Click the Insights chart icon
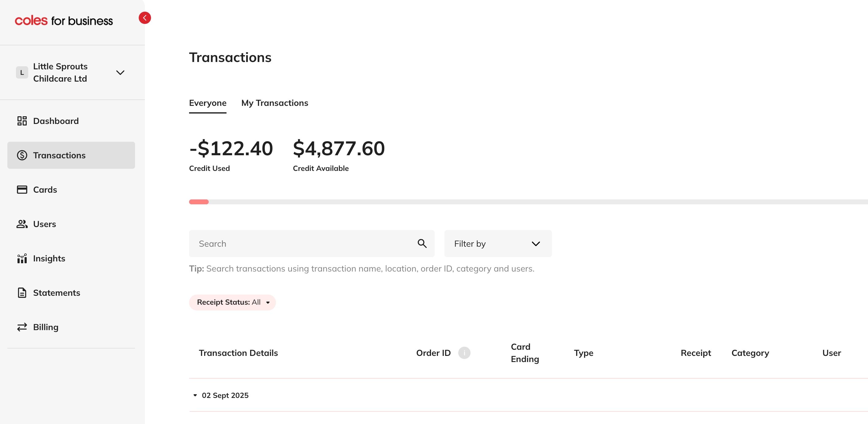This screenshot has width=868, height=424. [22, 258]
